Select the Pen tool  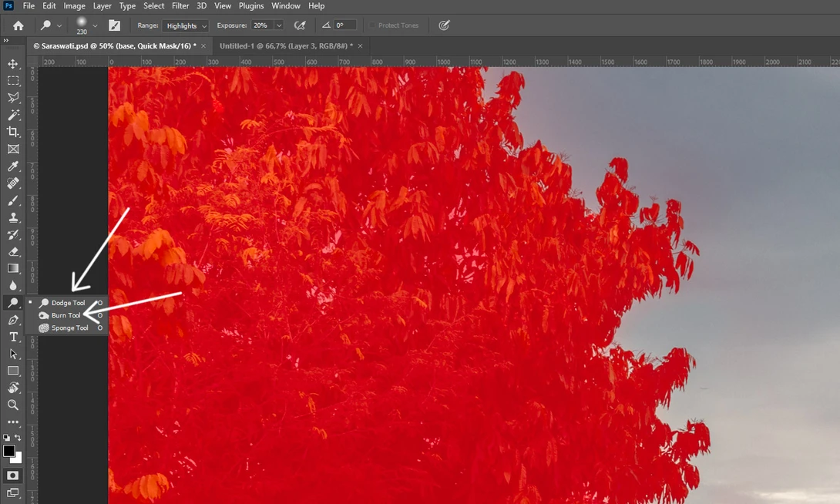(13, 320)
